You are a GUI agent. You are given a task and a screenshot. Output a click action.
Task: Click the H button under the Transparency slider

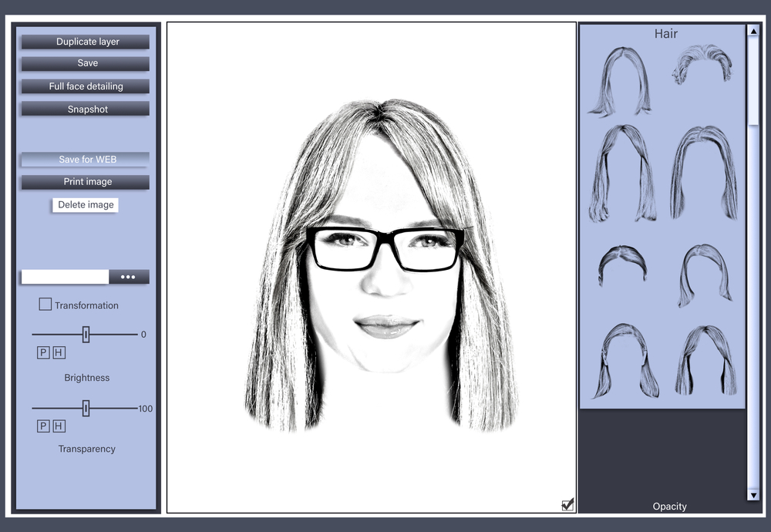(x=59, y=426)
